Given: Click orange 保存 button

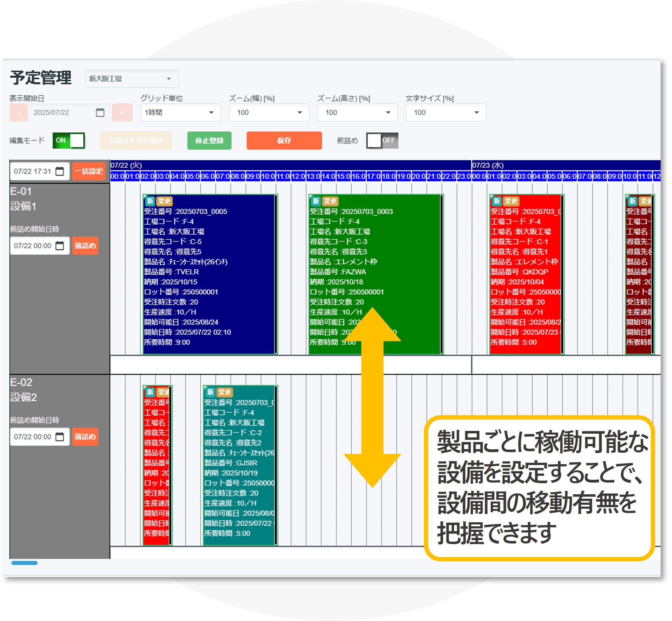Looking at the screenshot, I should [x=284, y=141].
